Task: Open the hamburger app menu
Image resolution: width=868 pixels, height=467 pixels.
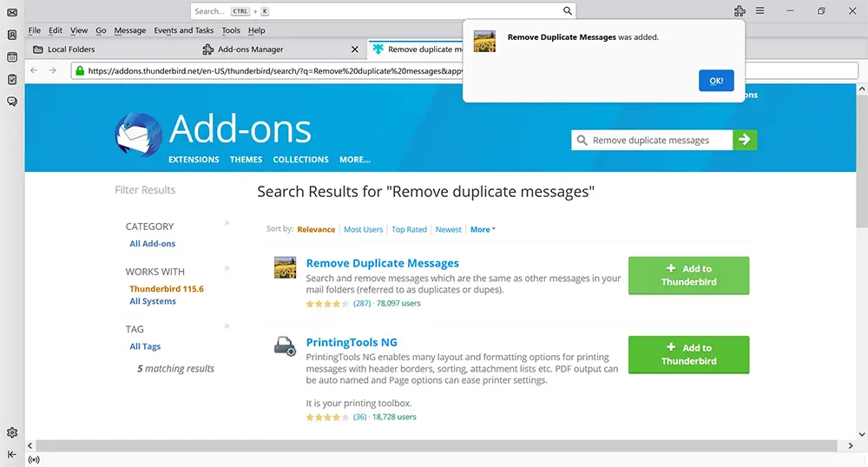Action: (760, 11)
